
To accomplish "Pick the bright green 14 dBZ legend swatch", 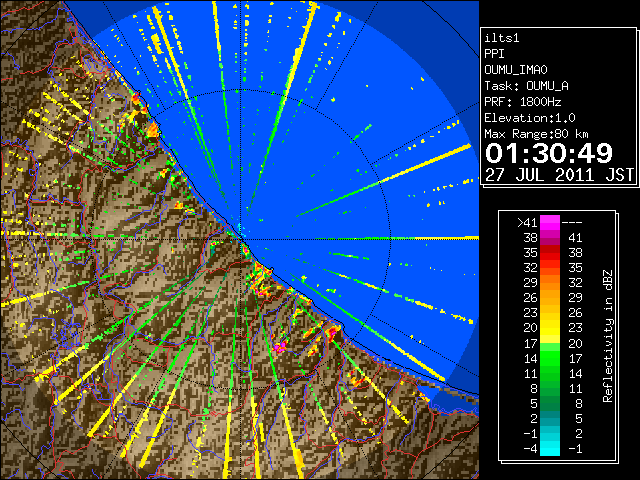I will click(550, 358).
